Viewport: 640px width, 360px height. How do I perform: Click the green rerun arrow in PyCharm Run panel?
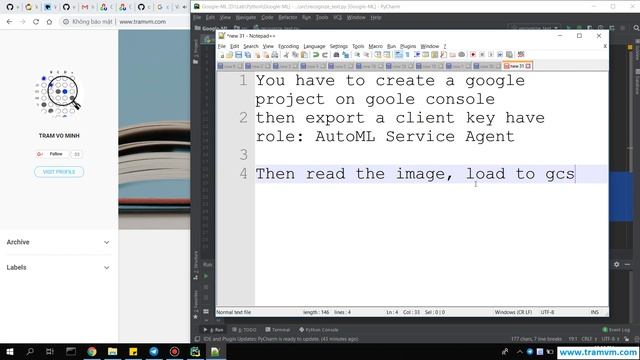tap(206, 276)
